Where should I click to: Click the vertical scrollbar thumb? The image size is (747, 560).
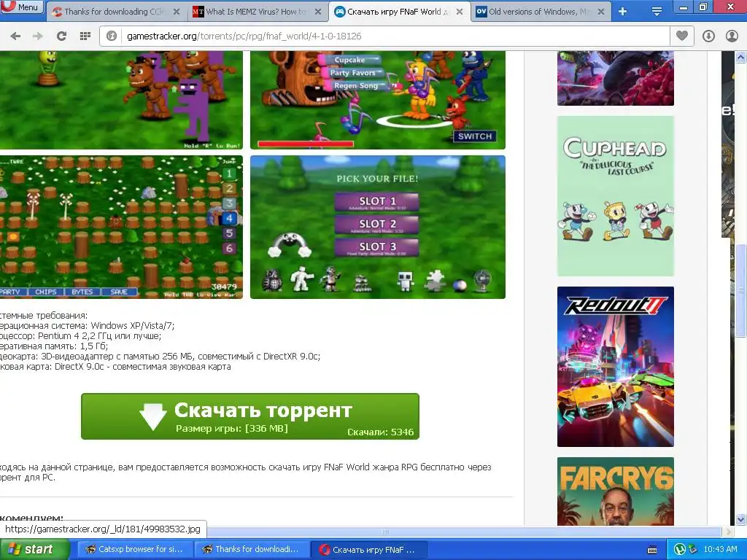pos(741,290)
